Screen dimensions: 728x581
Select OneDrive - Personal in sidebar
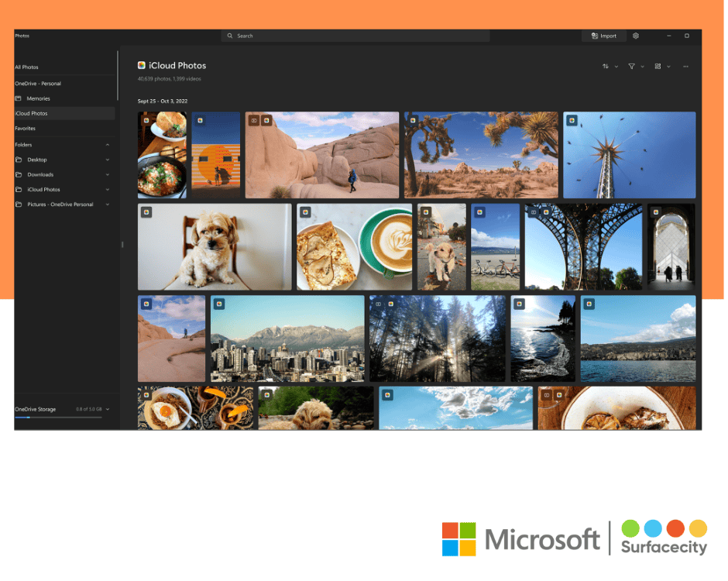pyautogui.click(x=38, y=84)
